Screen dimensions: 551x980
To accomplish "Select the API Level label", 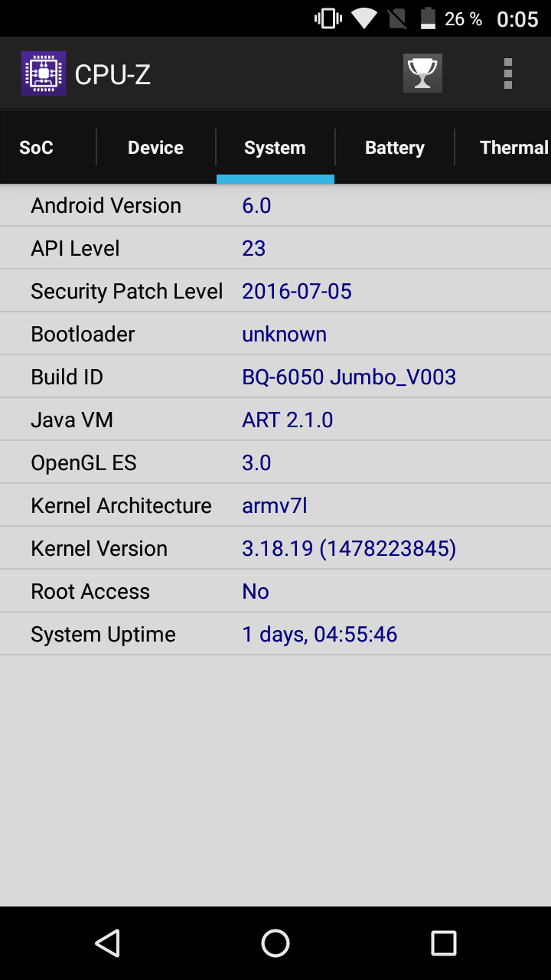I will 75,248.
